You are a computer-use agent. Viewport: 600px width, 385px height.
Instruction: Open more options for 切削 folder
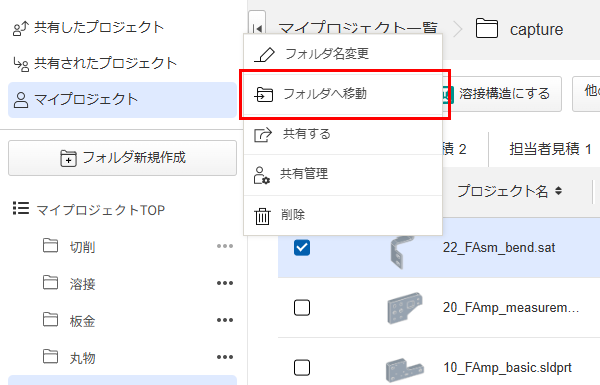(225, 246)
